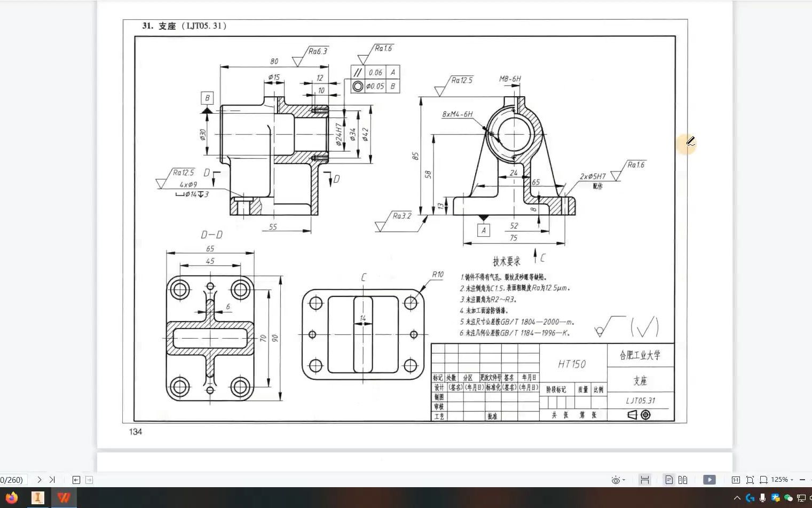Click the R10 radius annotation
The height and width of the screenshot is (508, 812).
tap(438, 275)
